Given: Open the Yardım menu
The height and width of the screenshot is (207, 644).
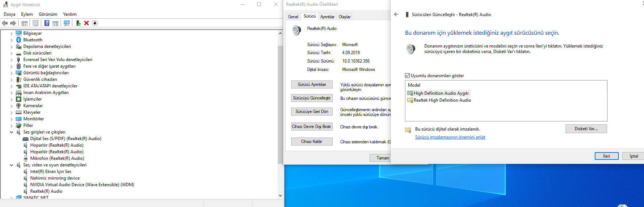Looking at the screenshot, I should pyautogui.click(x=70, y=14).
